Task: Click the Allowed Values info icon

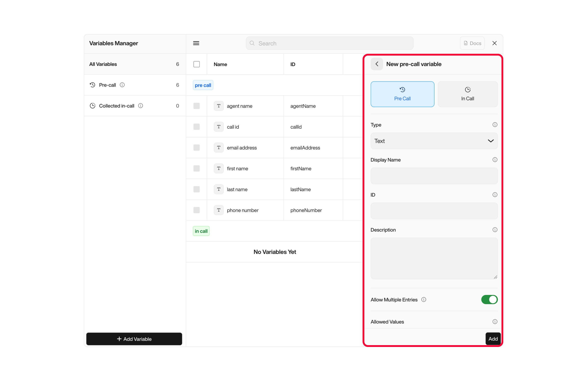Action: pyautogui.click(x=495, y=321)
